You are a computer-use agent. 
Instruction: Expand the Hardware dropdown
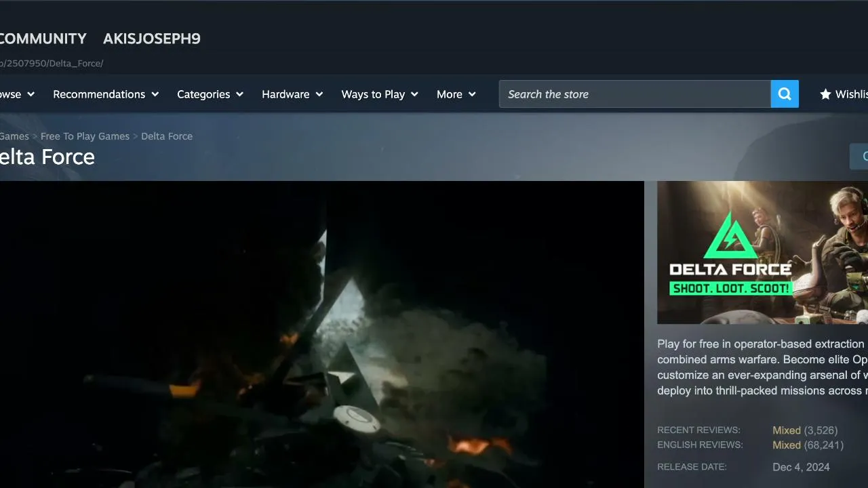292,94
